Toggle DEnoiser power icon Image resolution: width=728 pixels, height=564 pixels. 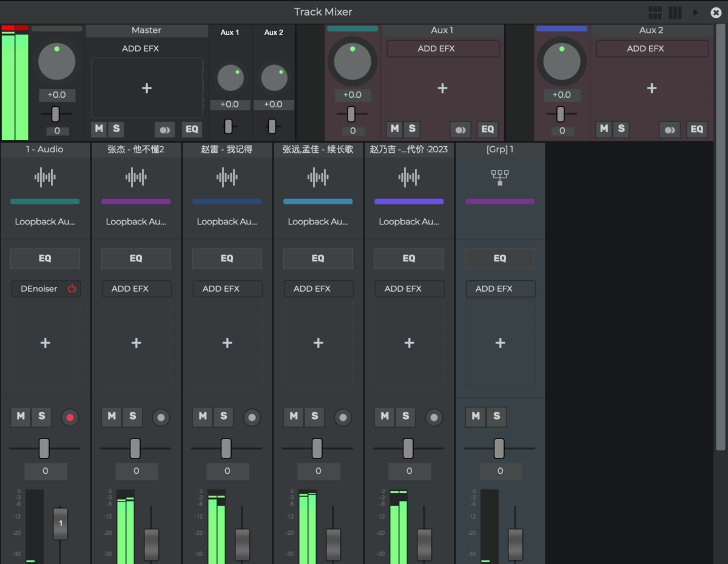(72, 289)
